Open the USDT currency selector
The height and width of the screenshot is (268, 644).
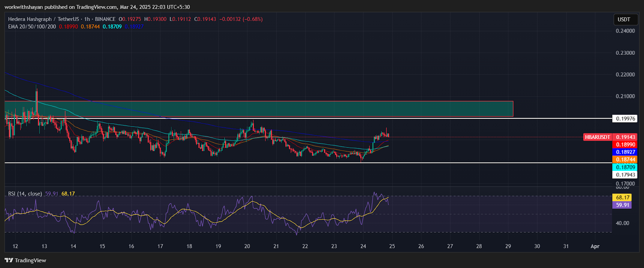[x=624, y=19]
